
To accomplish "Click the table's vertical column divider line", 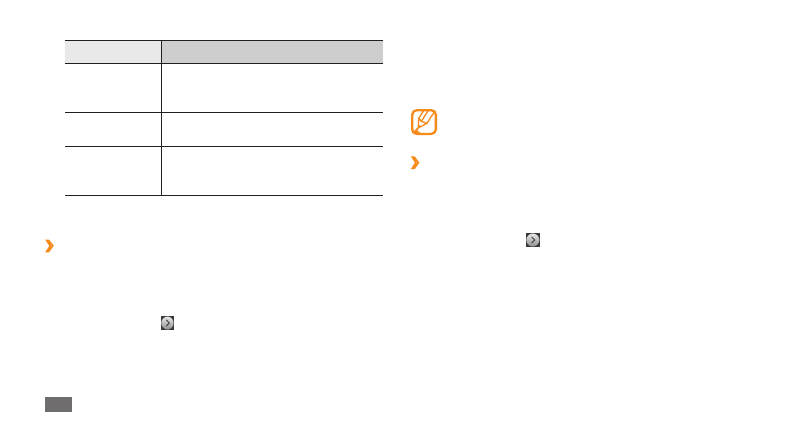I will (x=161, y=128).
